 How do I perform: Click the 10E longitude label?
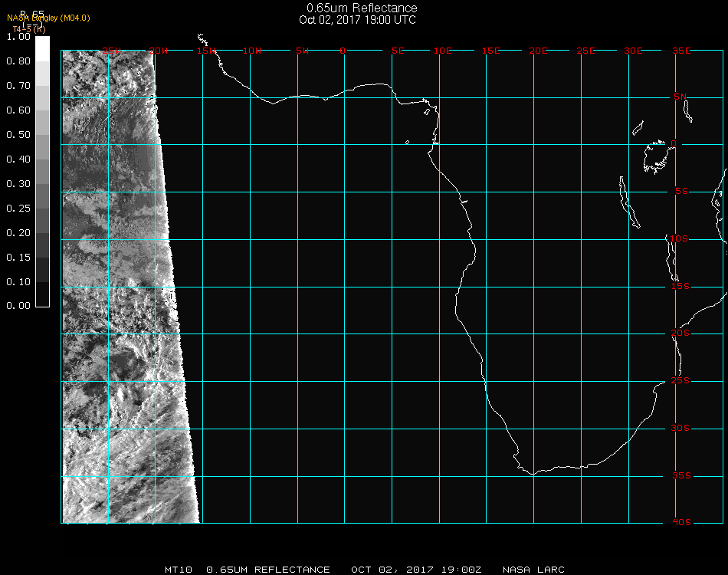[x=443, y=51]
